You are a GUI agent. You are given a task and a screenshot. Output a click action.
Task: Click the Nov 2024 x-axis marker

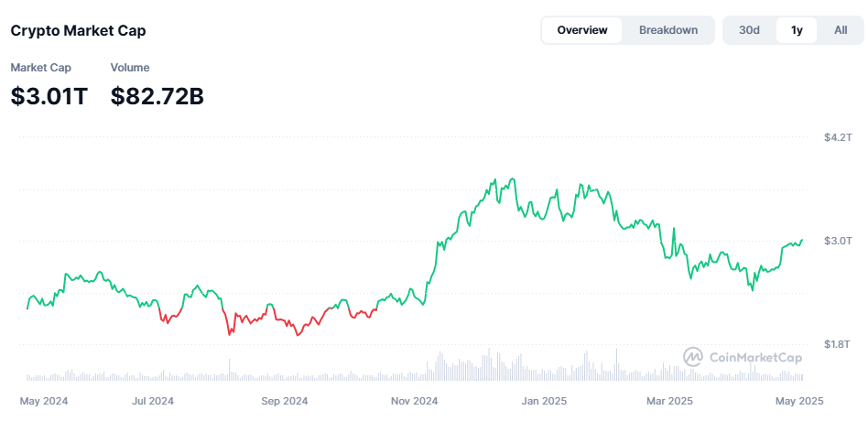point(414,401)
